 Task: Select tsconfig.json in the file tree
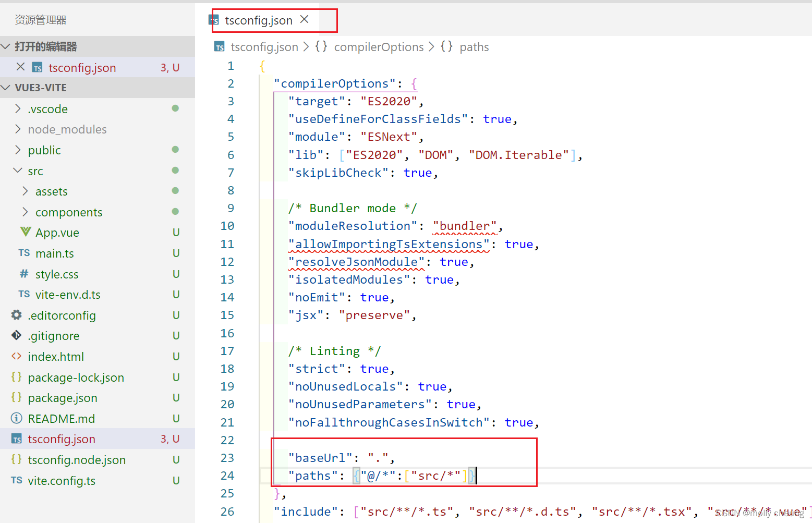98,439
